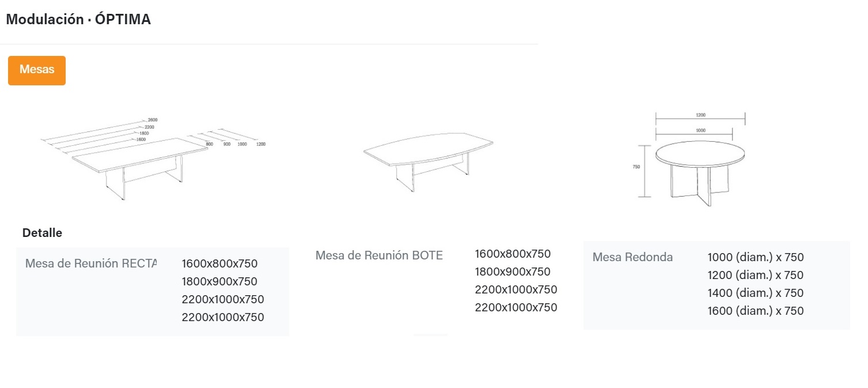Click the Modulación · ÓPTIMA title
The height and width of the screenshot is (388, 868).
coord(78,20)
